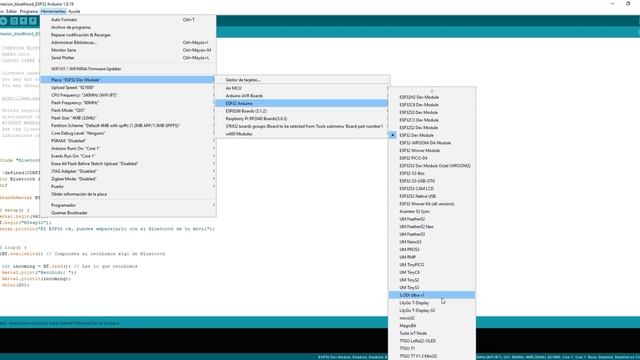Expand the Flash Size submenu
The width and height of the screenshot is (640, 360).
point(128,118)
